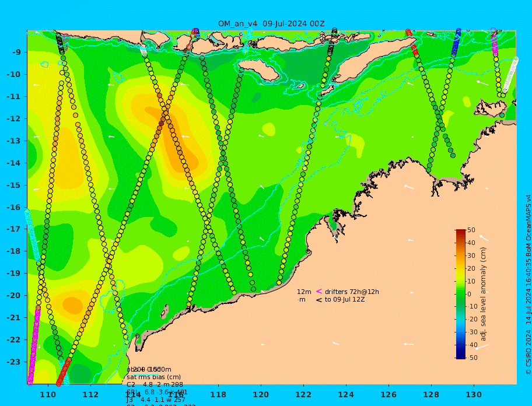The height and width of the screenshot is (406, 532).
Task: Click the vertical "© CSIRO 2024 ... BoM OceanMAPS v4" credit
Action: [528, 285]
